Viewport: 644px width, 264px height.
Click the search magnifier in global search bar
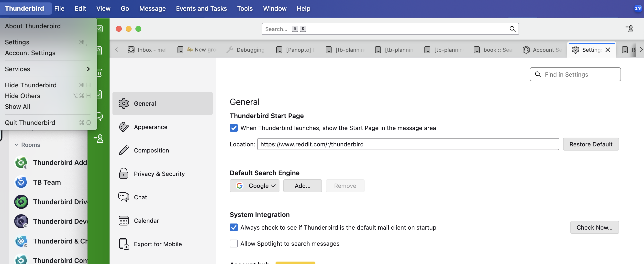coord(512,29)
